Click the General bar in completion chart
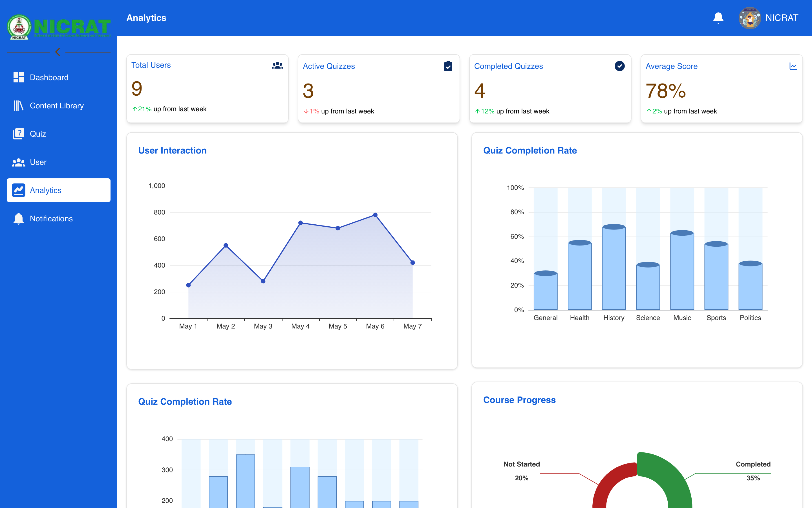812x508 pixels. pos(546,290)
